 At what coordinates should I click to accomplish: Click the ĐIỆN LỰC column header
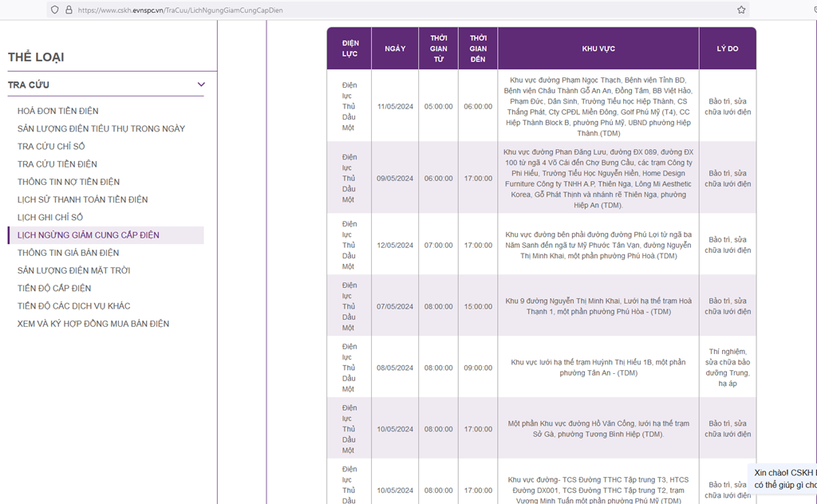(x=349, y=49)
